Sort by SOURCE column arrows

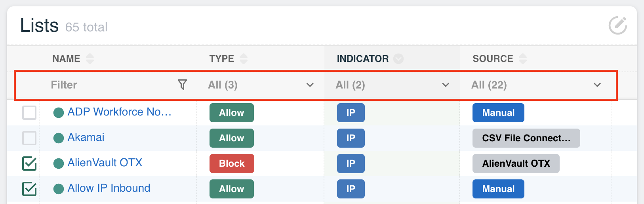pos(523,59)
